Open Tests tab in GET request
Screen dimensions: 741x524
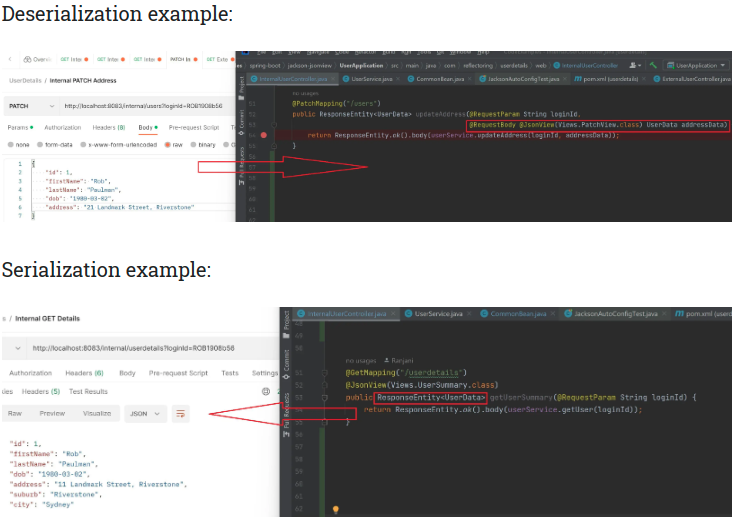(230, 373)
